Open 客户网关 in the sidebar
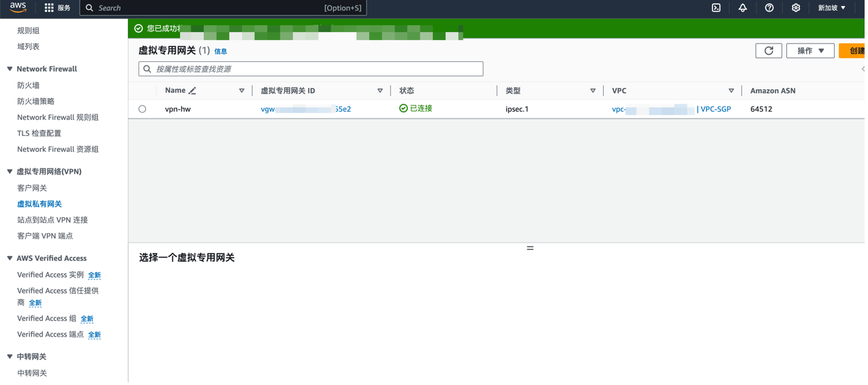The height and width of the screenshot is (385, 868). click(x=32, y=188)
